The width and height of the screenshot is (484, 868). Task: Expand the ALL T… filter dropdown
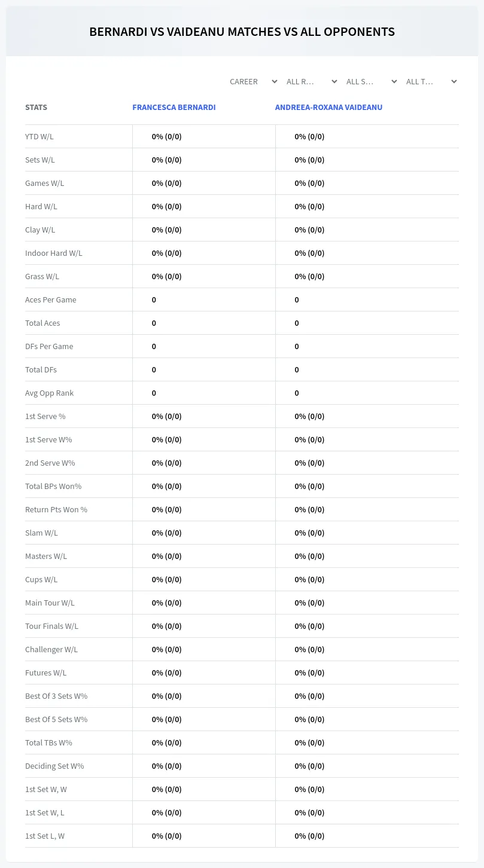click(431, 81)
